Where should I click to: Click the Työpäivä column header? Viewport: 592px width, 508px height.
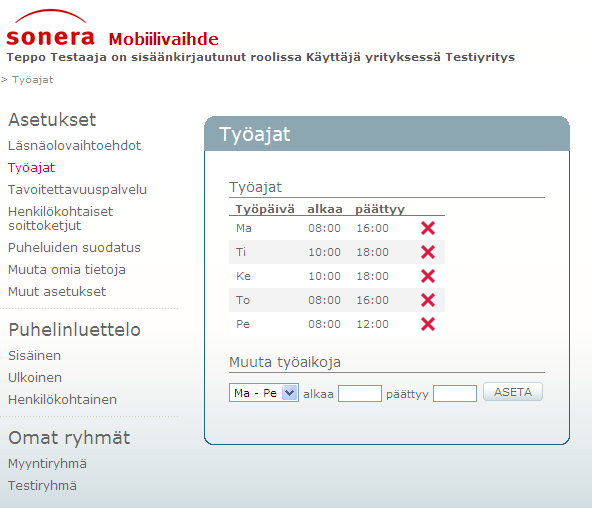coord(265,209)
